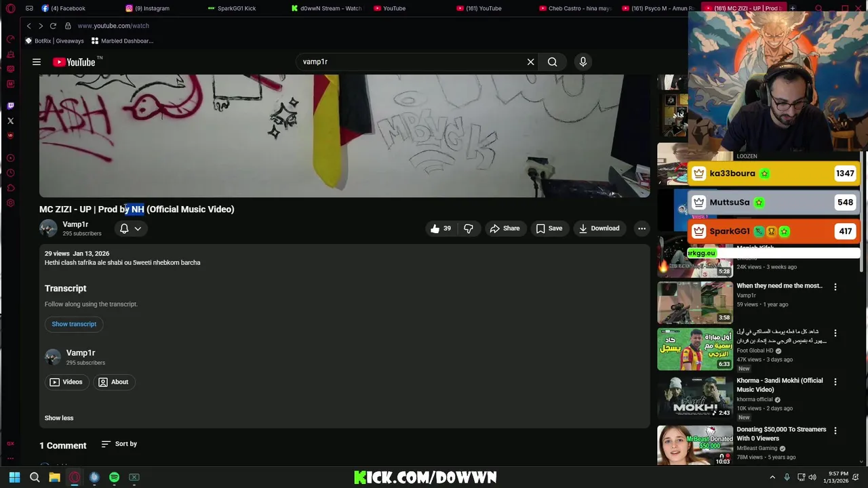Open options for the Khorma video
This screenshot has height=488, width=868.
[835, 382]
